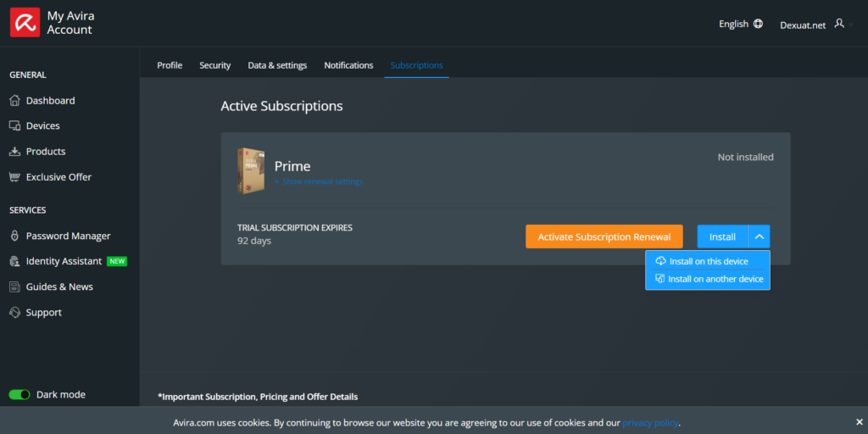
Task: Open Guides & News section
Action: pyautogui.click(x=59, y=287)
